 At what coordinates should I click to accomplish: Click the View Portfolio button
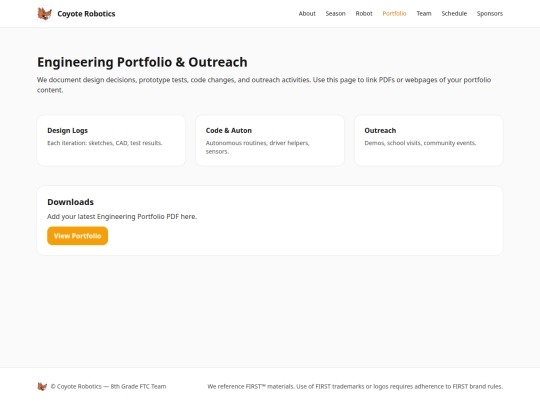click(x=77, y=236)
